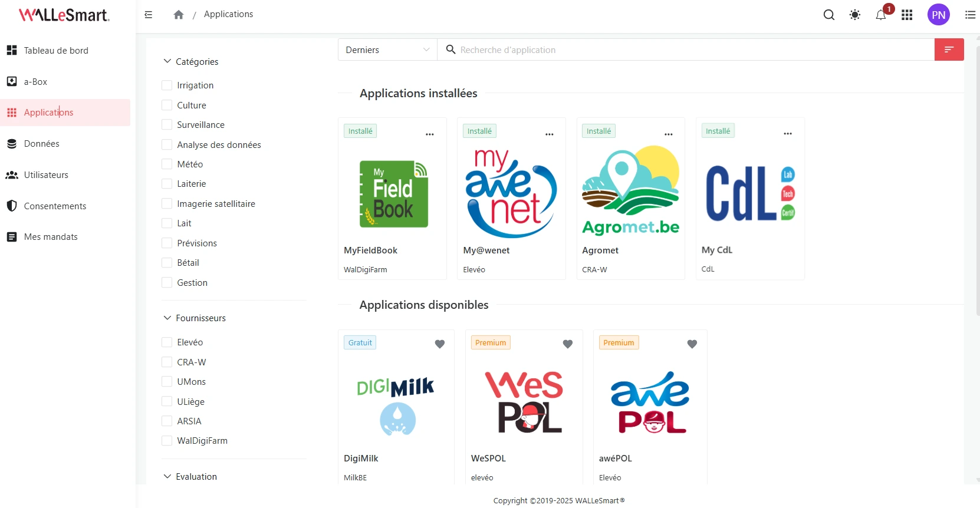Open Mes mandats menu item
The image size is (980, 508).
pyautogui.click(x=65, y=237)
